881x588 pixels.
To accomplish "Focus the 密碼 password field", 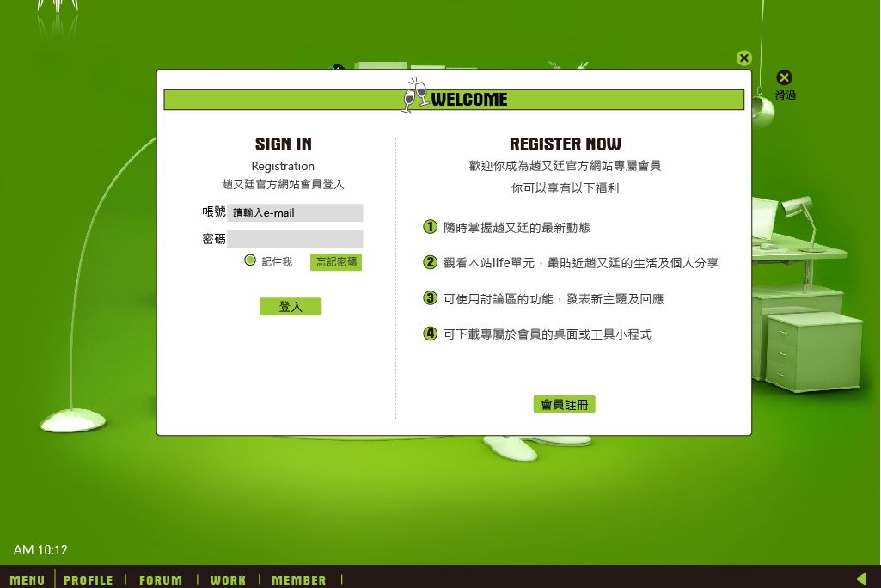I will pos(295,239).
